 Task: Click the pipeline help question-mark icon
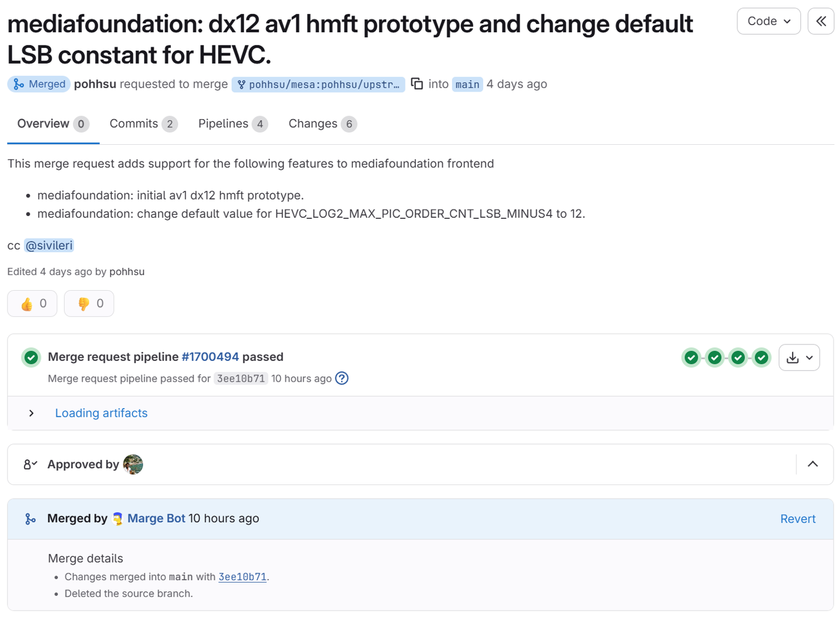pos(342,378)
